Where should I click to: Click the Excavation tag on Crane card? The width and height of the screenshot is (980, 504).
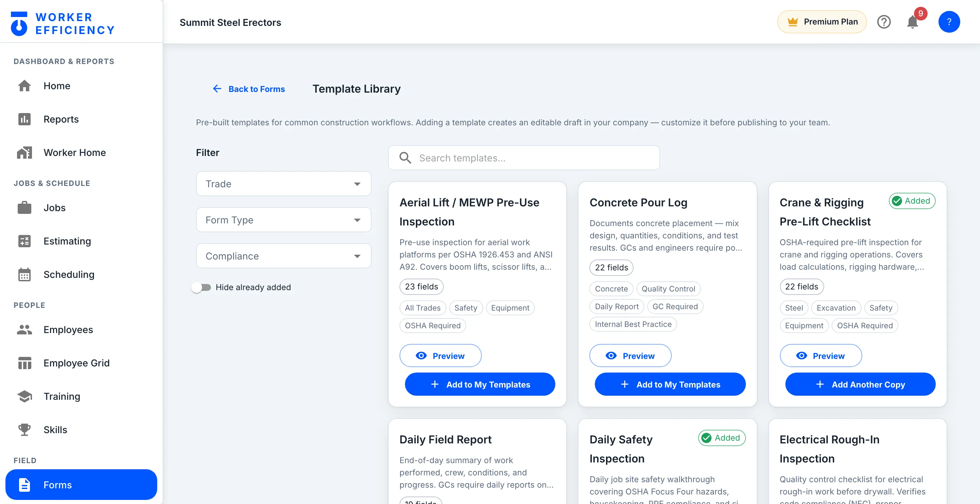(836, 308)
